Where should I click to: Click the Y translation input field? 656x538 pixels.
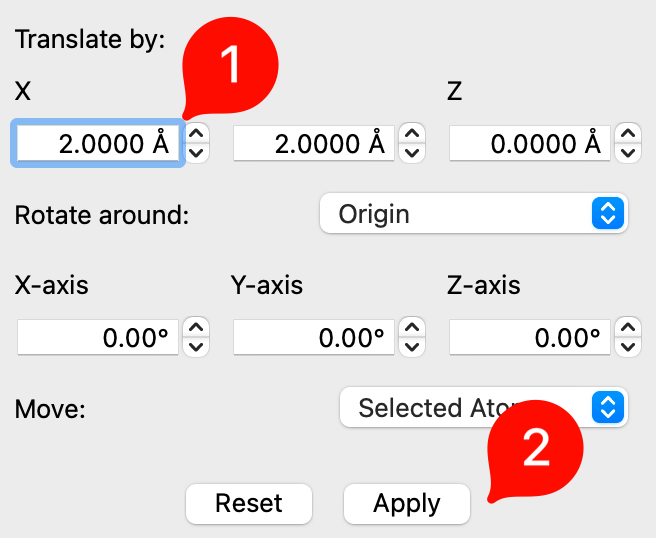(x=312, y=144)
